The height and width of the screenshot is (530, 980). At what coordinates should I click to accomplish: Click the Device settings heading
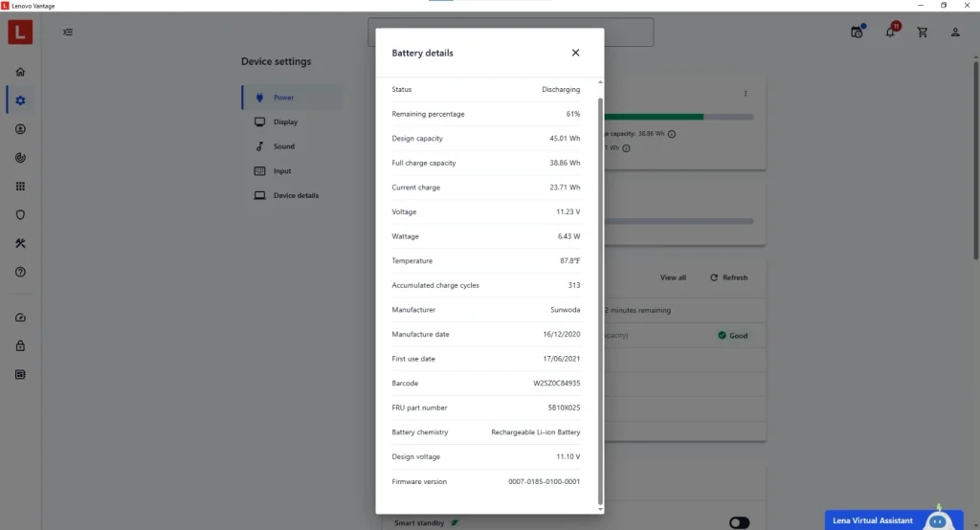276,61
